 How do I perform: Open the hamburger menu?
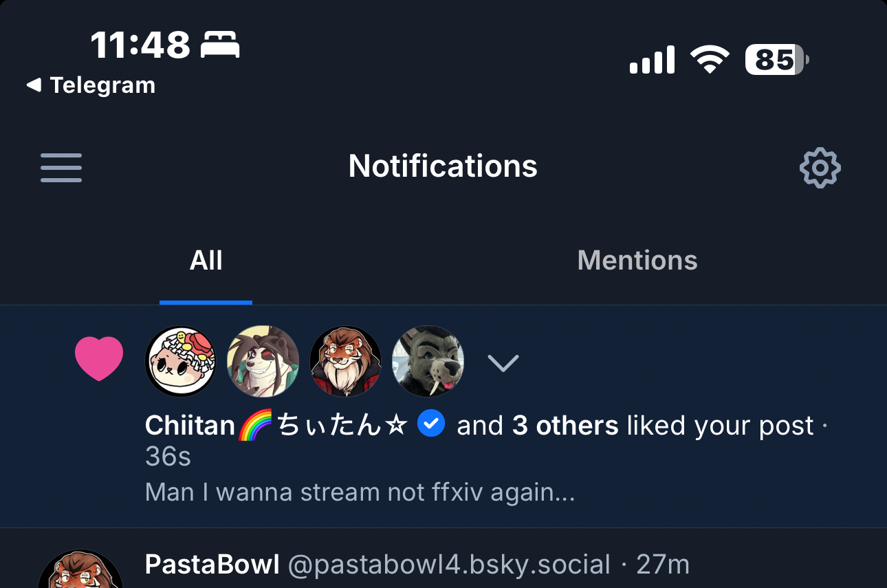(x=61, y=168)
